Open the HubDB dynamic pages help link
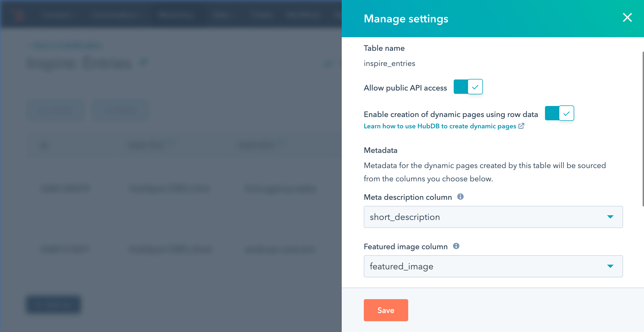644x332 pixels. (440, 126)
